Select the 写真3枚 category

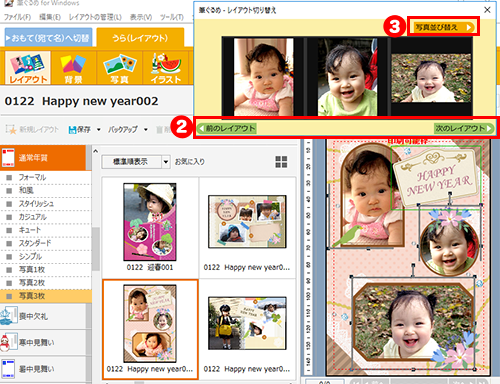click(46, 296)
